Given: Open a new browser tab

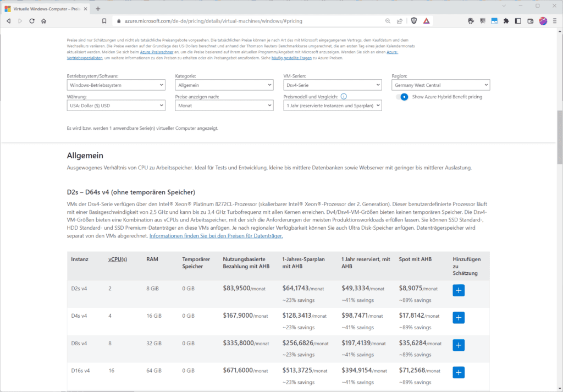Looking at the screenshot, I should [98, 9].
